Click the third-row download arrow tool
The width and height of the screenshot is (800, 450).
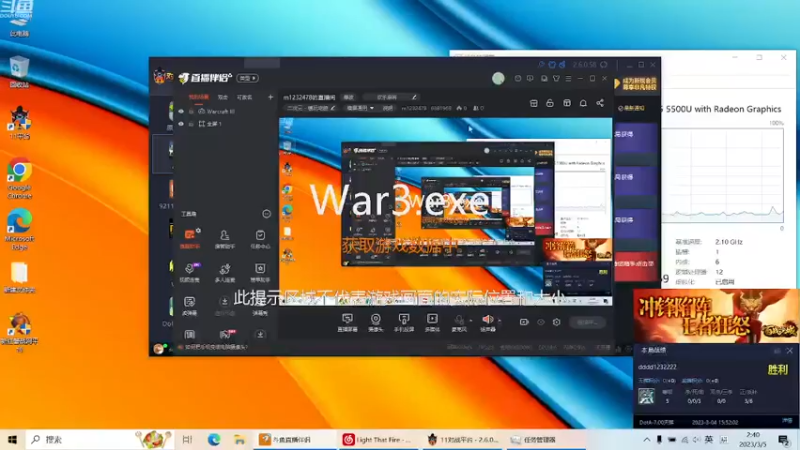click(224, 305)
